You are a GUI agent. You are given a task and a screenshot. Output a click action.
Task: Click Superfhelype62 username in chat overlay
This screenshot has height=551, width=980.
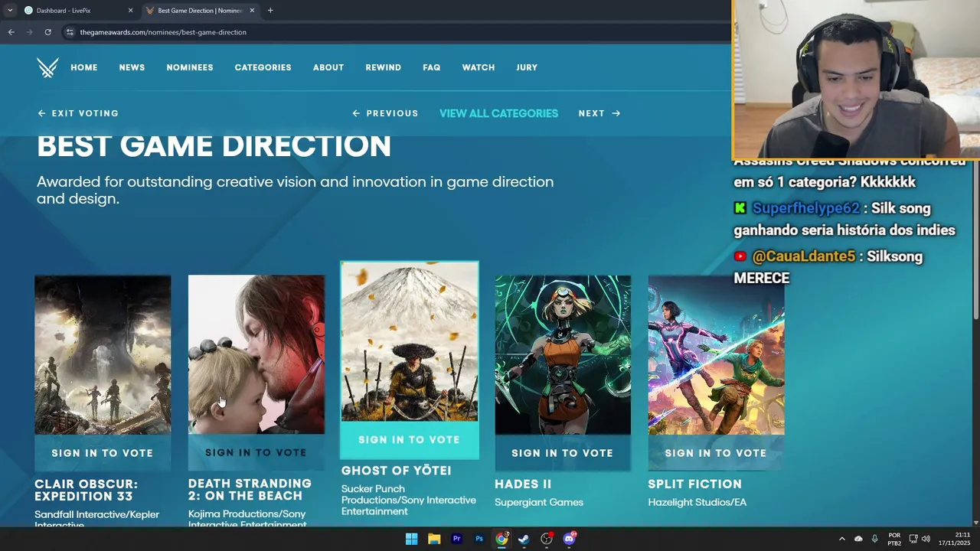pos(805,208)
